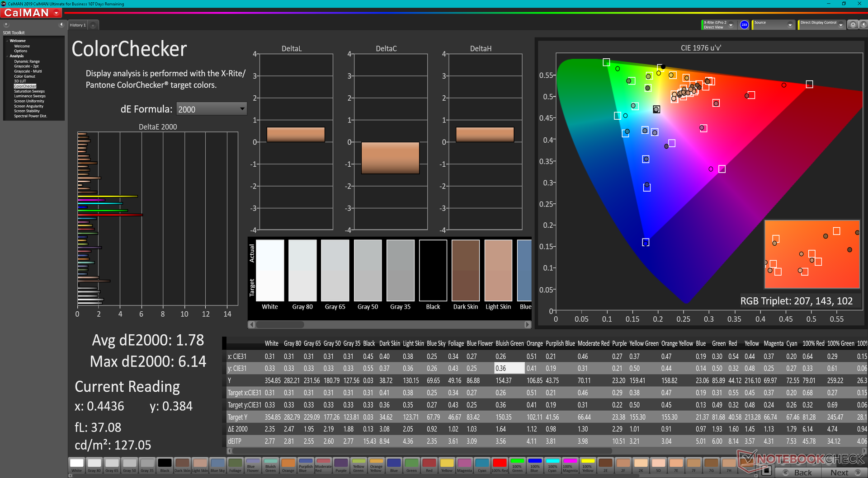Open Spectral Power Dist. page

tap(30, 116)
